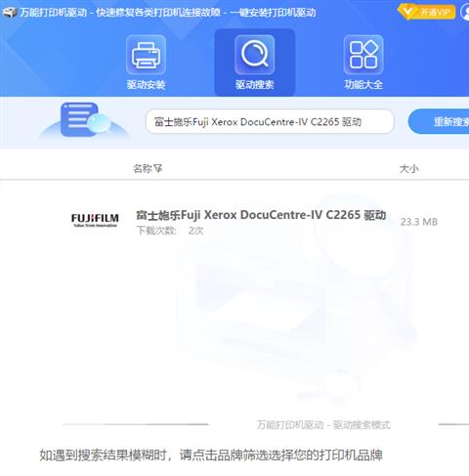Click the 万能打印机驱动 - 驱动搜索模式 footer text

pos(323,425)
